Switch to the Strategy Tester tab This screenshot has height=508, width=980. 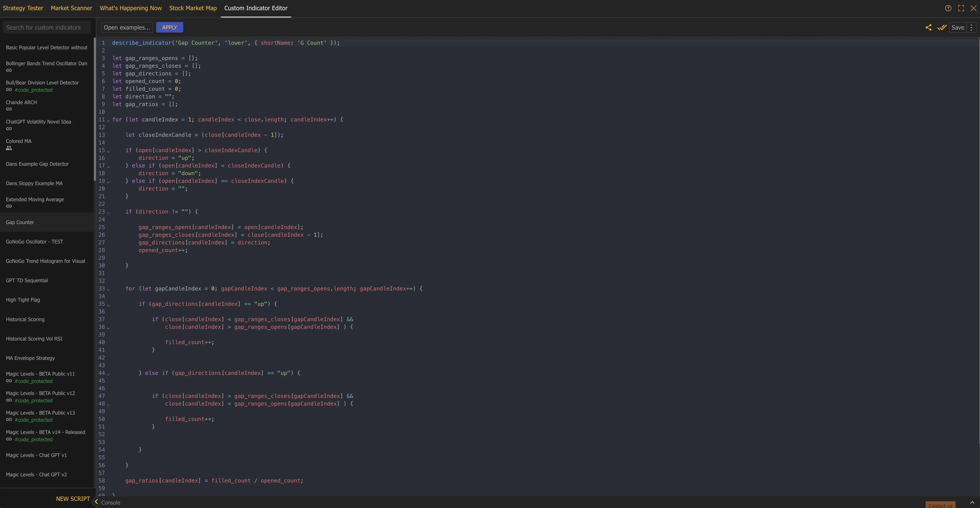click(x=23, y=8)
